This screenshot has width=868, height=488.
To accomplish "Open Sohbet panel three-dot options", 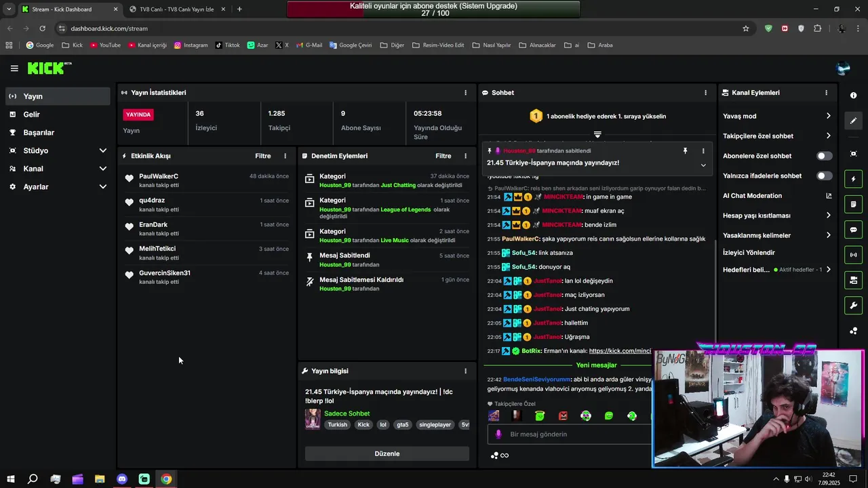I will click(x=705, y=93).
